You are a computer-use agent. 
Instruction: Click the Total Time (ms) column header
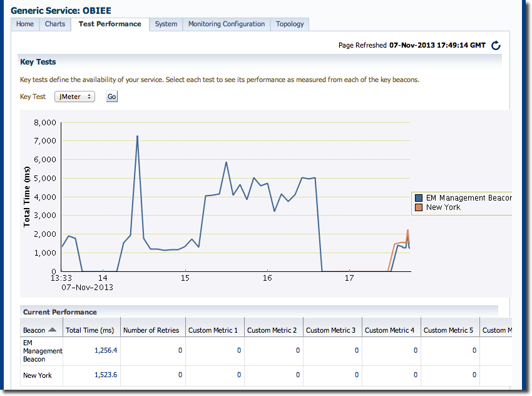coord(90,330)
